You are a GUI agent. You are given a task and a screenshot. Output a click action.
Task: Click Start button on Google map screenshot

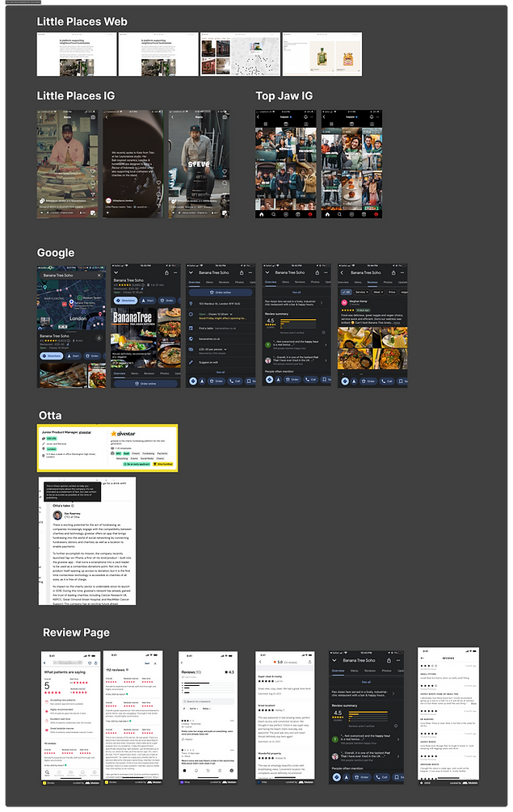[x=74, y=356]
